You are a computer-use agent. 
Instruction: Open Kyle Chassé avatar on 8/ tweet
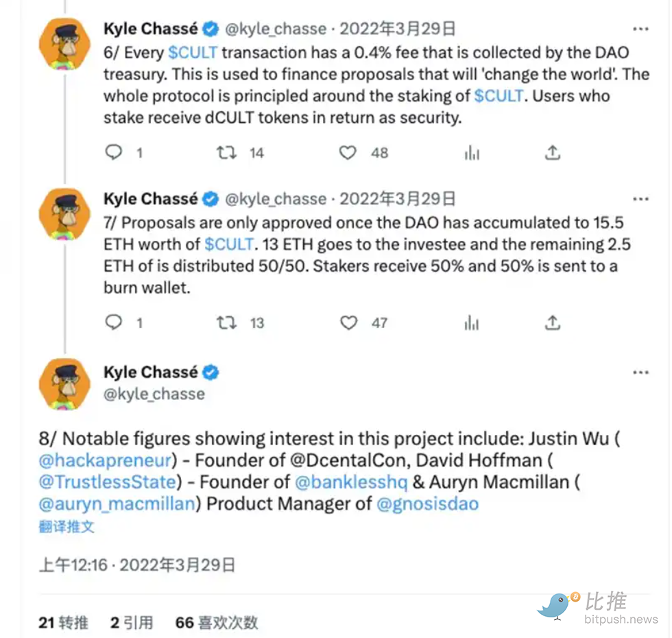(x=64, y=383)
